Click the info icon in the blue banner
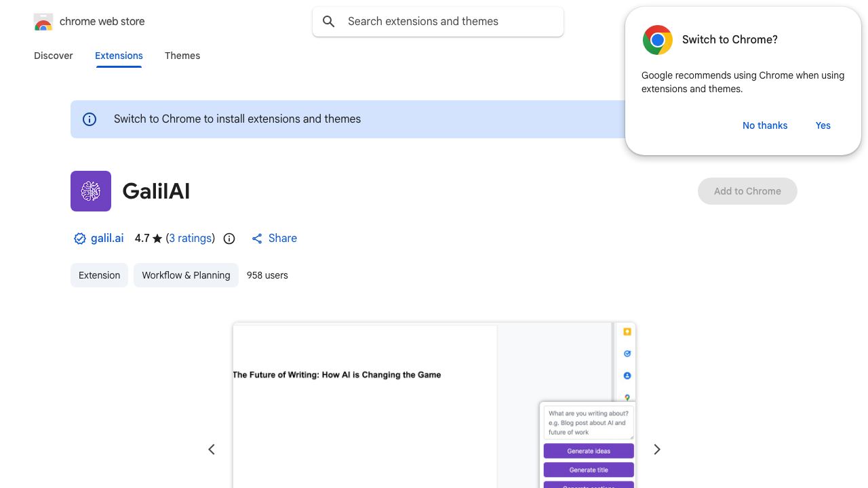 pyautogui.click(x=90, y=119)
